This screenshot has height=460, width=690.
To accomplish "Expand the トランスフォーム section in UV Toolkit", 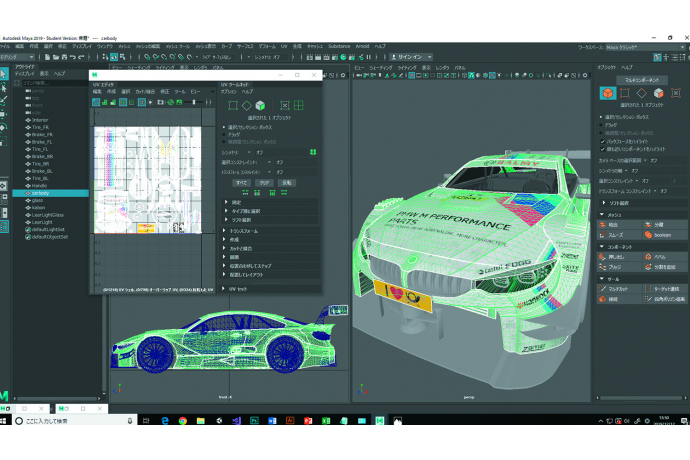I will tap(271, 231).
